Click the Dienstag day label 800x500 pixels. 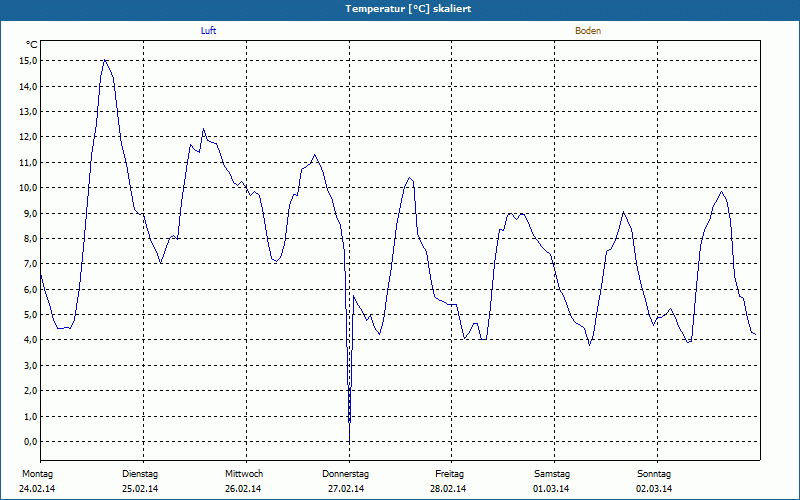pyautogui.click(x=140, y=474)
